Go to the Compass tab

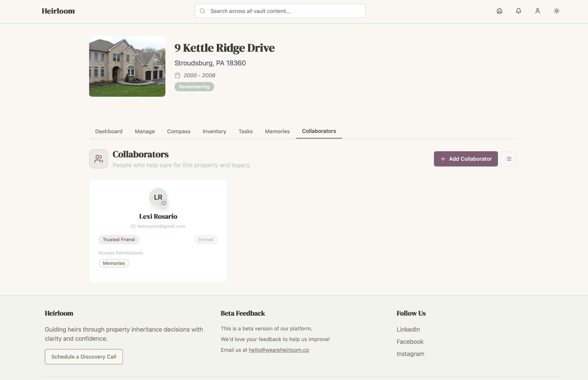coord(179,131)
